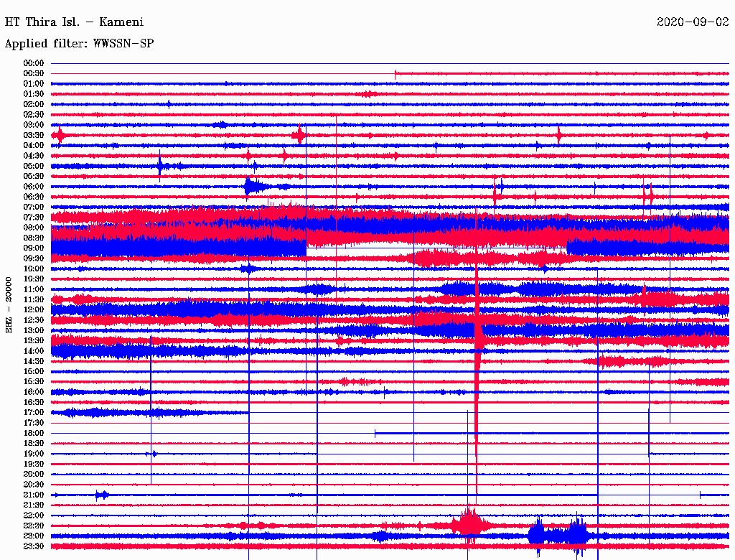Click the 'Applied filter: WWSSN-SP' text
735x560 pixels.
[79, 44]
